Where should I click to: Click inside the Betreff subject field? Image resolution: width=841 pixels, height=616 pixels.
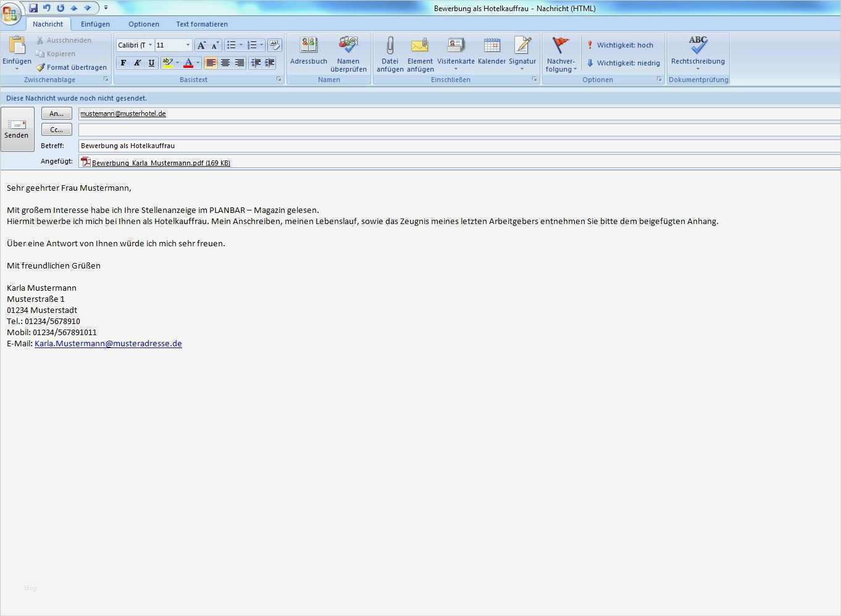click(x=247, y=146)
